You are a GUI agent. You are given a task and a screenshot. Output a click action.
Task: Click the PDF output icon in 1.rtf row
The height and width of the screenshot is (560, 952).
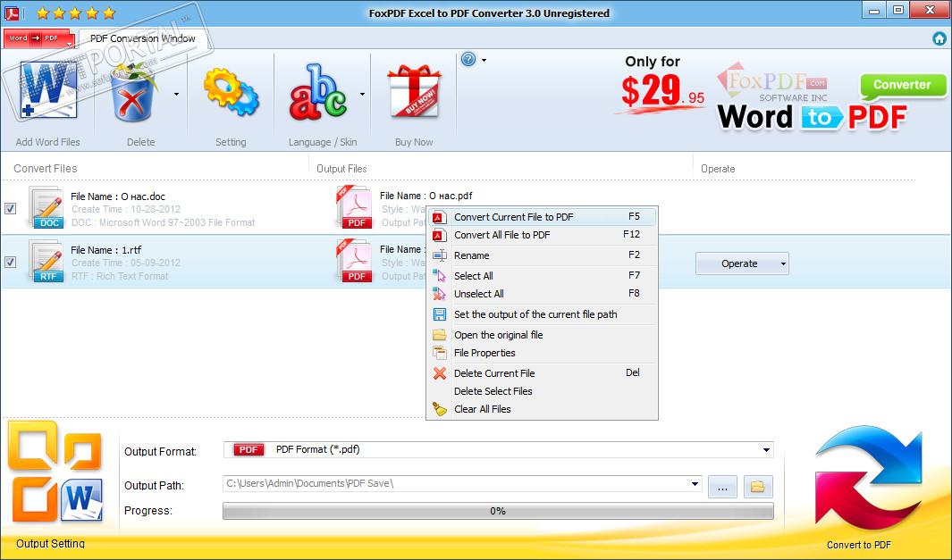tap(354, 262)
